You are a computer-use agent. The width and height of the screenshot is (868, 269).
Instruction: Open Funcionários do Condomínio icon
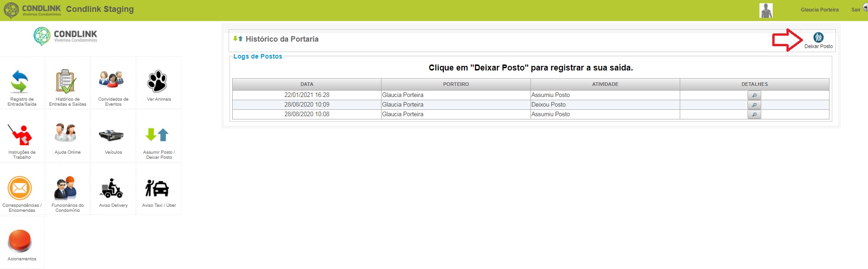pyautogui.click(x=66, y=188)
